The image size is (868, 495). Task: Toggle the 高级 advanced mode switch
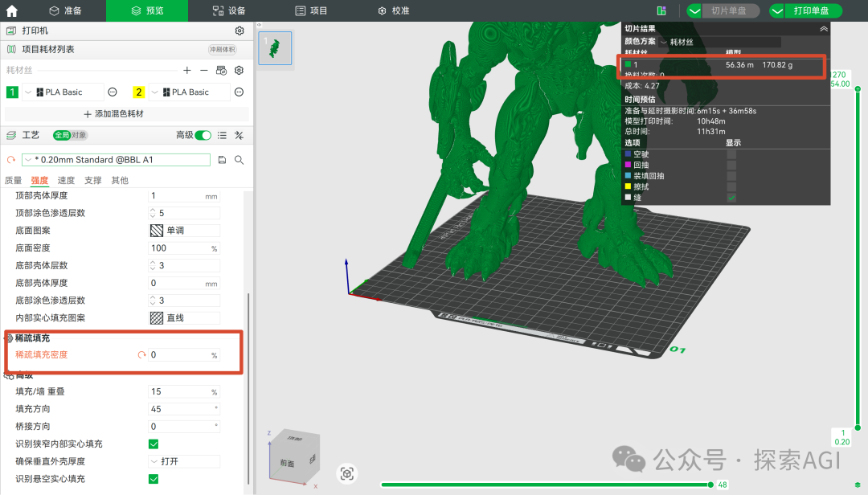[204, 135]
